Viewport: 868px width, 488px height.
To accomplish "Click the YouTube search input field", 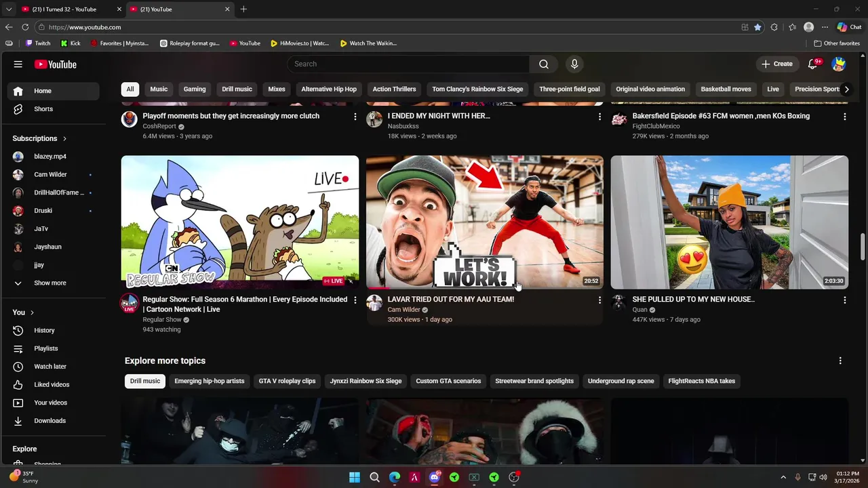I will click(x=410, y=64).
